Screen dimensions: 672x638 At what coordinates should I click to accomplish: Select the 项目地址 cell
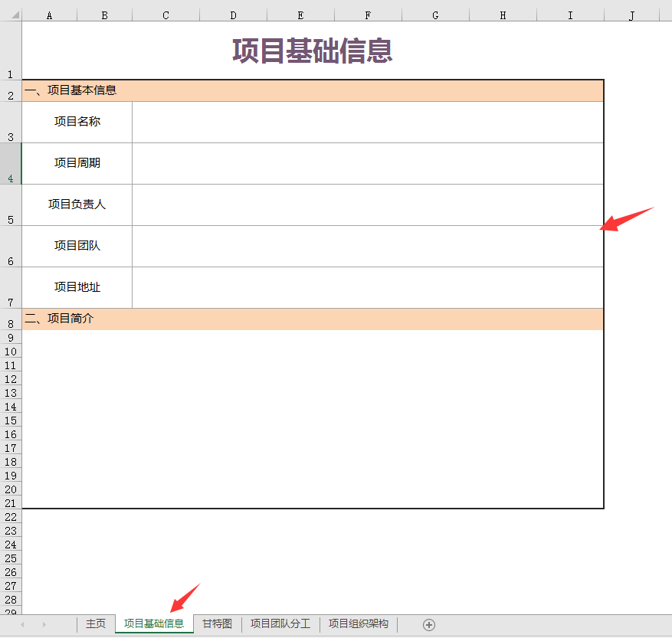(x=77, y=287)
